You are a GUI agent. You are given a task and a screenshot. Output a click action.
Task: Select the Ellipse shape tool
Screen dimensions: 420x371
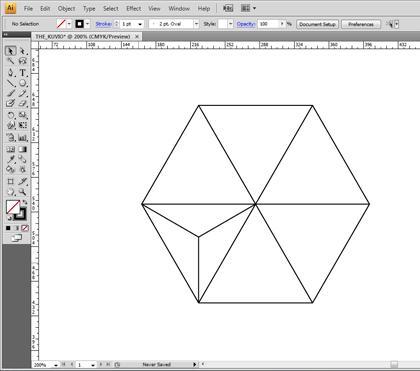click(22, 83)
